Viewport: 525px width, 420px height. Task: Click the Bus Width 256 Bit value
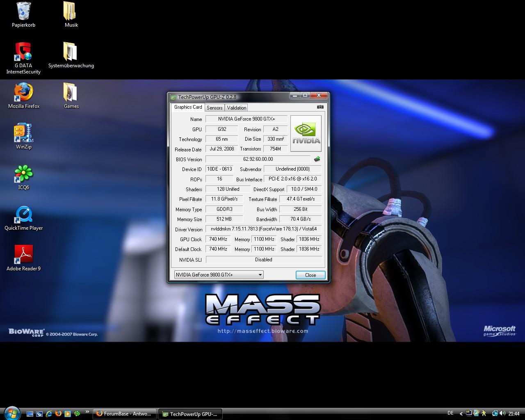(301, 209)
